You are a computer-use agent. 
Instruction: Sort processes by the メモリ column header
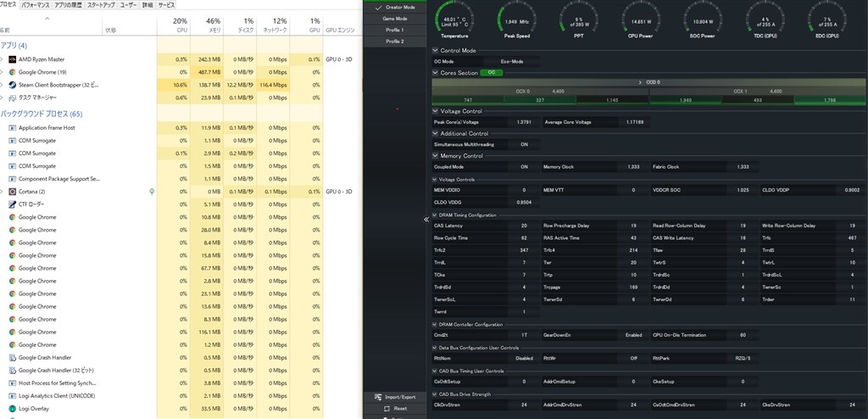click(207, 25)
